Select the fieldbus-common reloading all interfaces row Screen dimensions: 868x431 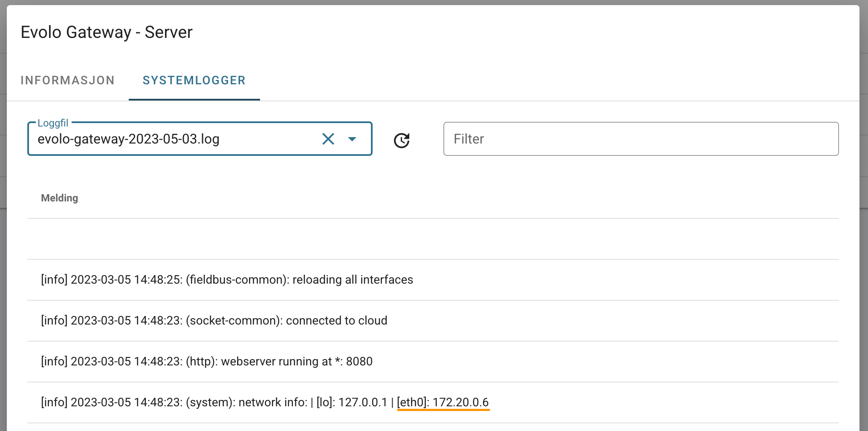pyautogui.click(x=433, y=280)
